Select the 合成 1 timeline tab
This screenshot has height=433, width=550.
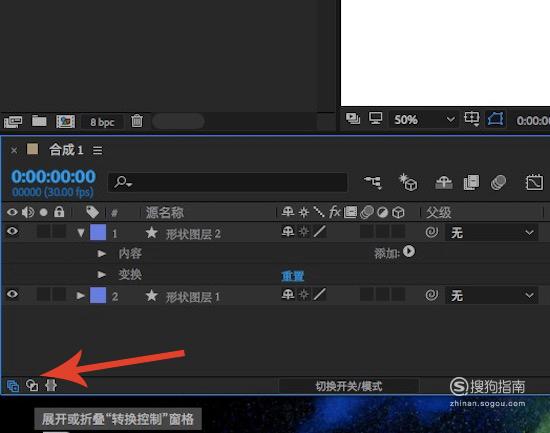pyautogui.click(x=66, y=150)
